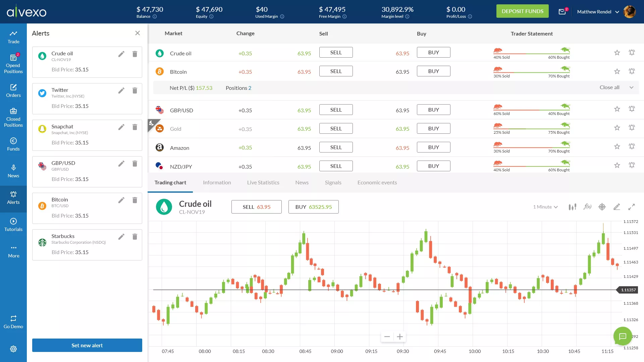Image resolution: width=644 pixels, height=362 pixels.
Task: Open the Opened Positions sidebar item
Action: coord(13,64)
